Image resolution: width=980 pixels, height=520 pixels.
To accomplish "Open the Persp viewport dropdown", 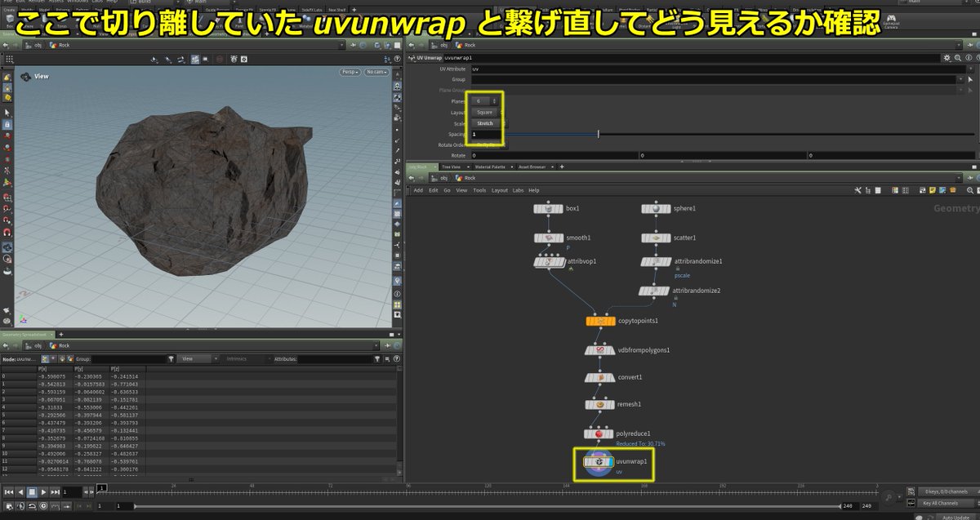I will tap(350, 73).
